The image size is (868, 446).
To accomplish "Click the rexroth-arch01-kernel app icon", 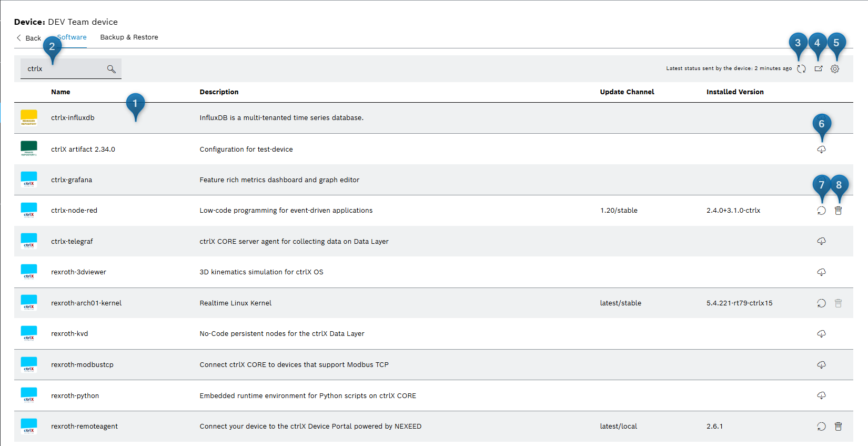I will tap(29, 302).
